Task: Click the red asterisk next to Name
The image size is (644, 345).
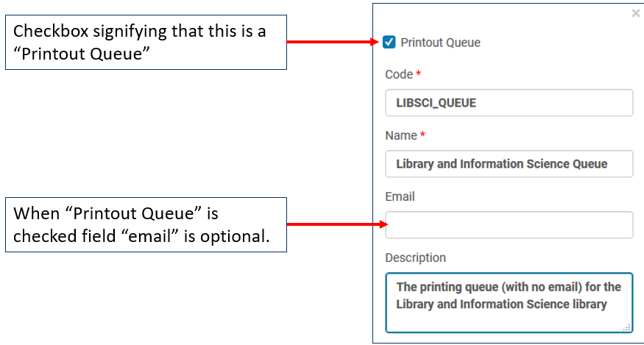Action: 423,135
